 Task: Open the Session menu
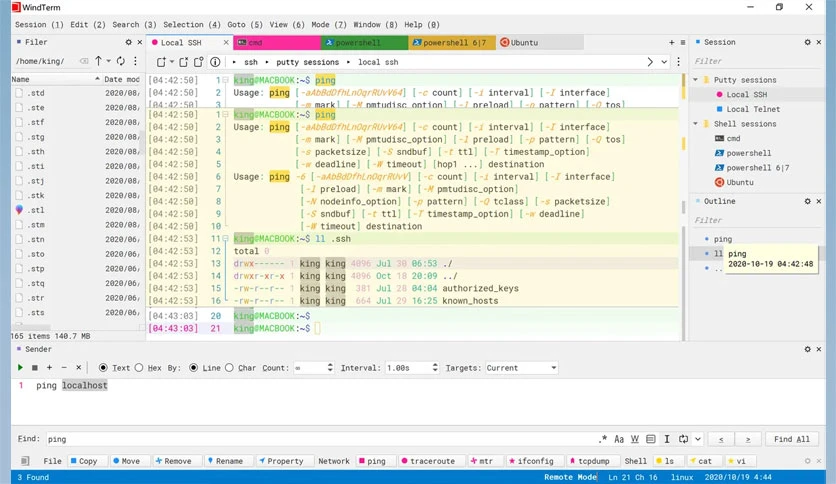pos(39,25)
